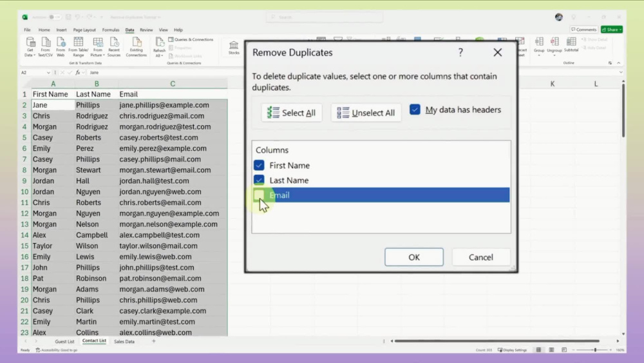Viewport: 644px width, 363px height.
Task: Click the vertical scrollbar thumb
Action: (623, 110)
